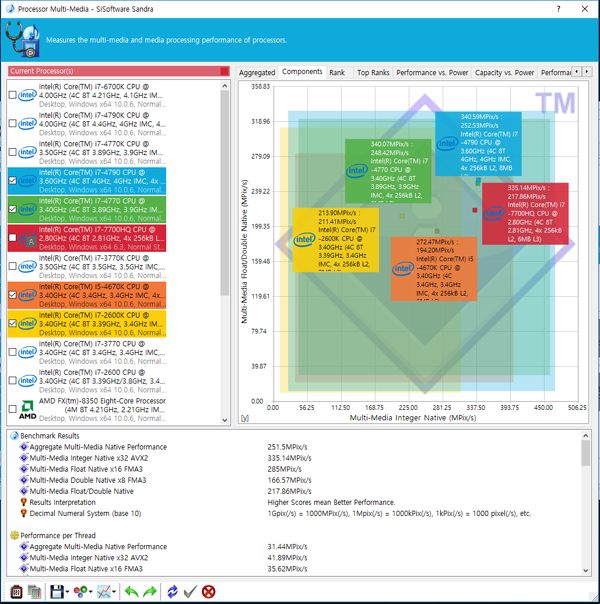
Task: Click the stethoscope multi-media header icon
Action: (x=23, y=40)
